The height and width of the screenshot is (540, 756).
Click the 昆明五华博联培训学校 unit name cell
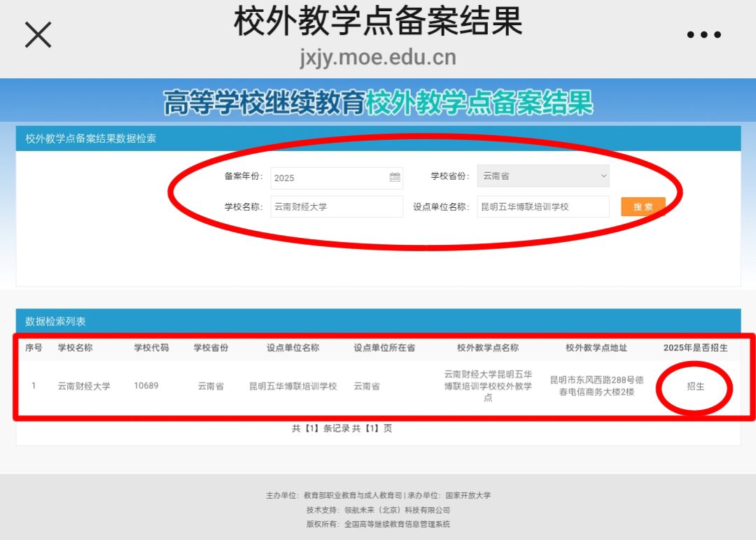click(x=293, y=386)
